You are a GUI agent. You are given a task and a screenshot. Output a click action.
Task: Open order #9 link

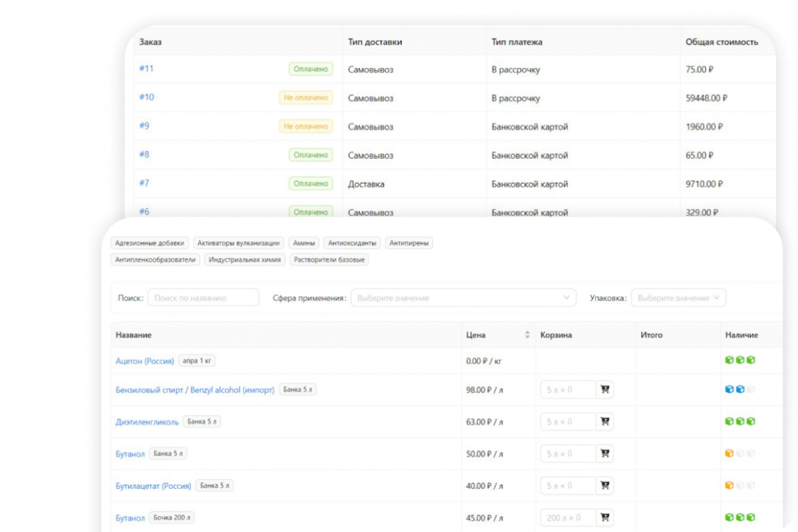(144, 126)
